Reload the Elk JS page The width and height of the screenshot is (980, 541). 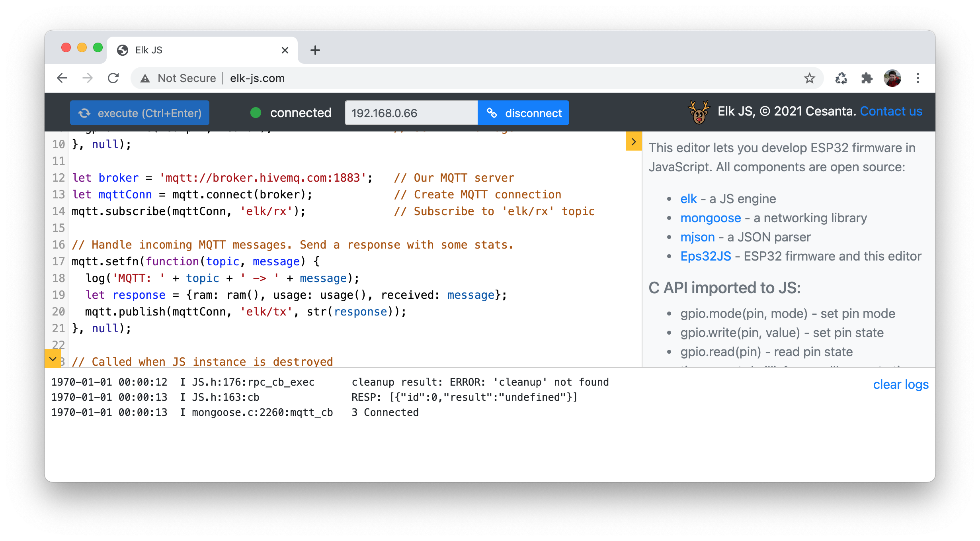[113, 78]
